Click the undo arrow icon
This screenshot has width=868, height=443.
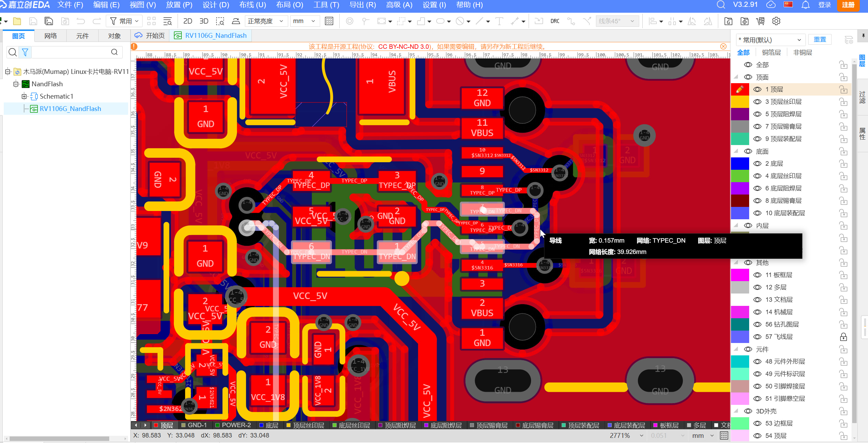pos(80,21)
